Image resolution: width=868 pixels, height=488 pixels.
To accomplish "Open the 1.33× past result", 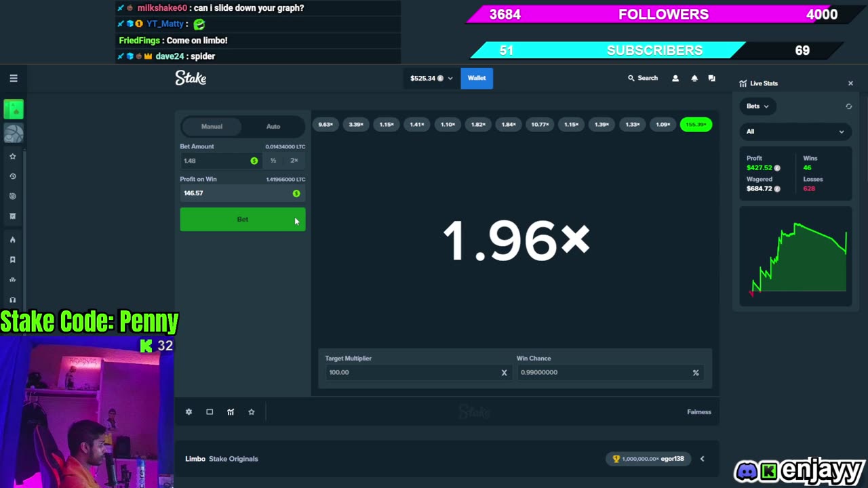I will click(x=632, y=125).
